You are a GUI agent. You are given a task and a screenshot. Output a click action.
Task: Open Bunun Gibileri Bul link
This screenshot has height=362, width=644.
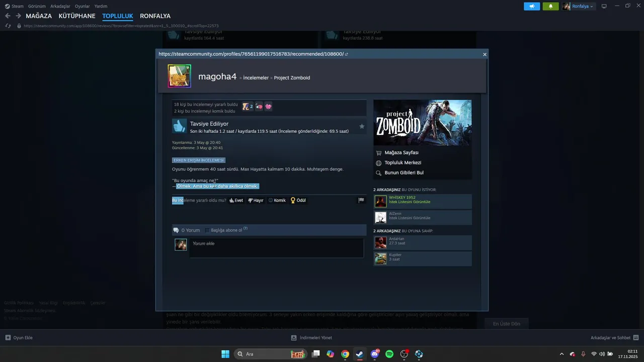(404, 172)
